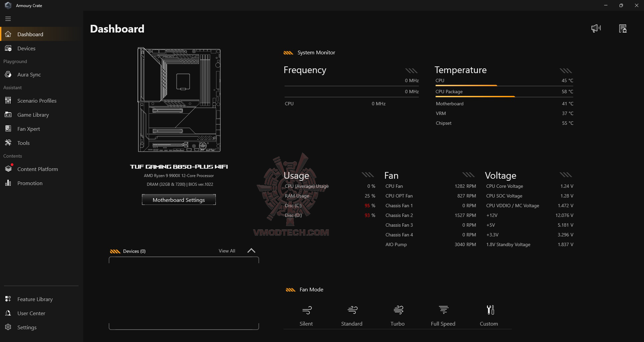Click View All devices link
The height and width of the screenshot is (342, 644).
(x=227, y=251)
